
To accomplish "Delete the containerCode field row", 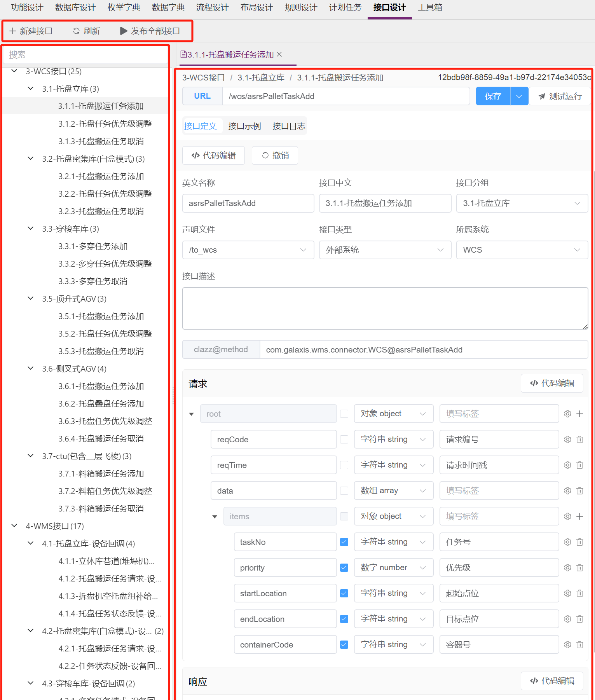I will [x=579, y=644].
